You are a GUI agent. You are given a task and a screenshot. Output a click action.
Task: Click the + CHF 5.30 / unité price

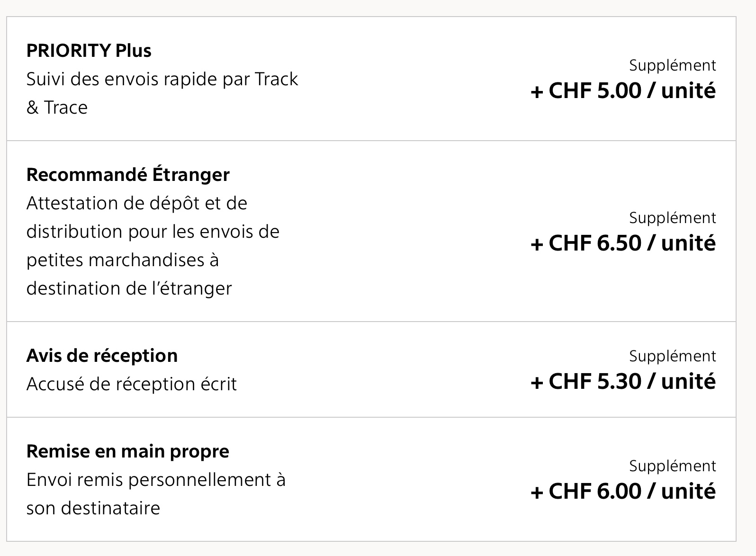click(x=623, y=381)
